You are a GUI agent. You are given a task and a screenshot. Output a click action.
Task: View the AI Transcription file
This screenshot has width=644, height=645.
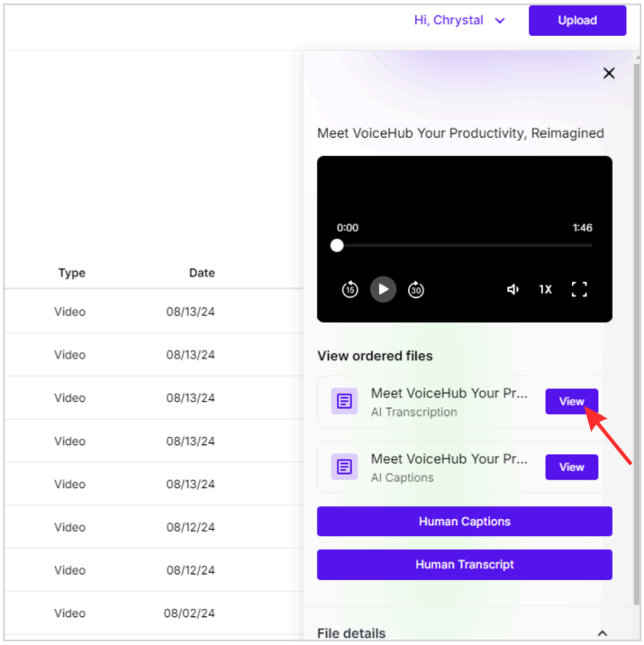click(x=571, y=401)
